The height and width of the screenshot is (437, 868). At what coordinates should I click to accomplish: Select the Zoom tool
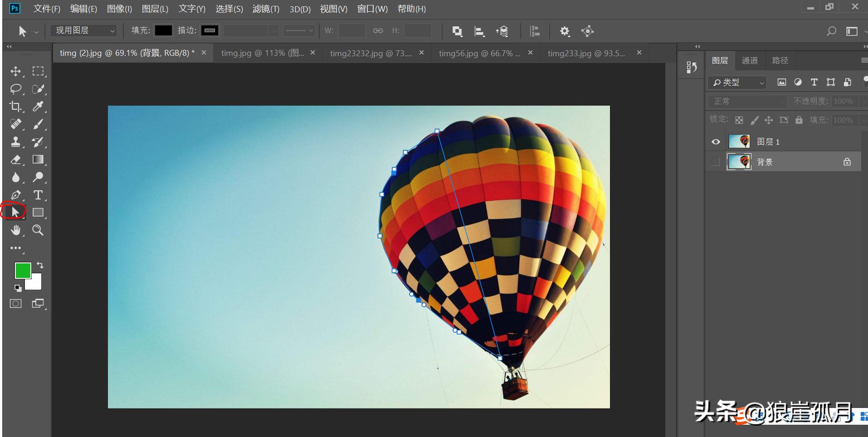(x=38, y=230)
